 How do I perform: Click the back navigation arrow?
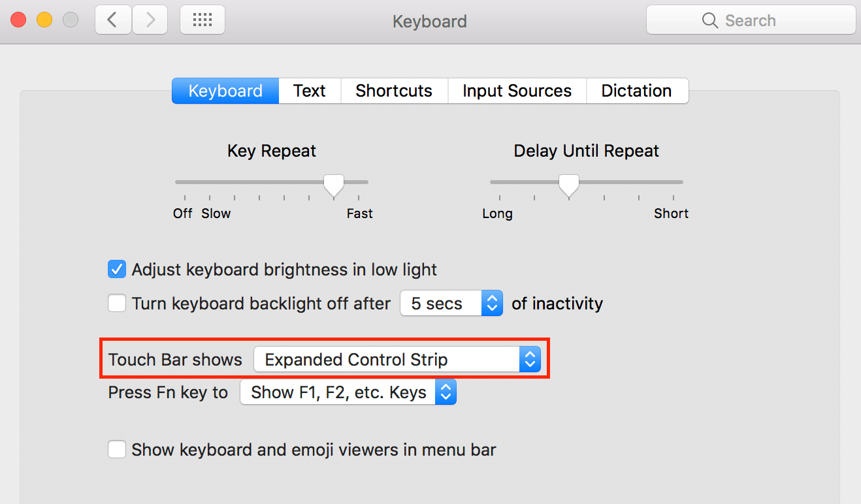(112, 20)
